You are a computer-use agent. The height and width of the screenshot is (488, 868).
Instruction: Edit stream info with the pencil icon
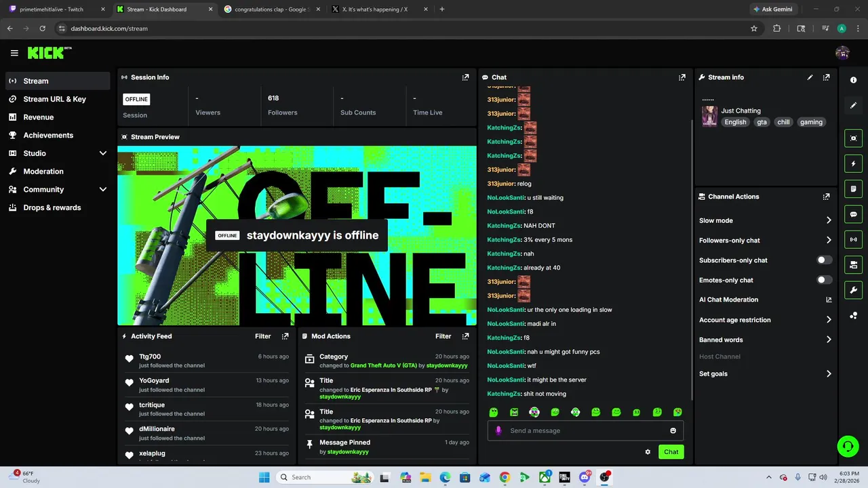[x=810, y=77]
